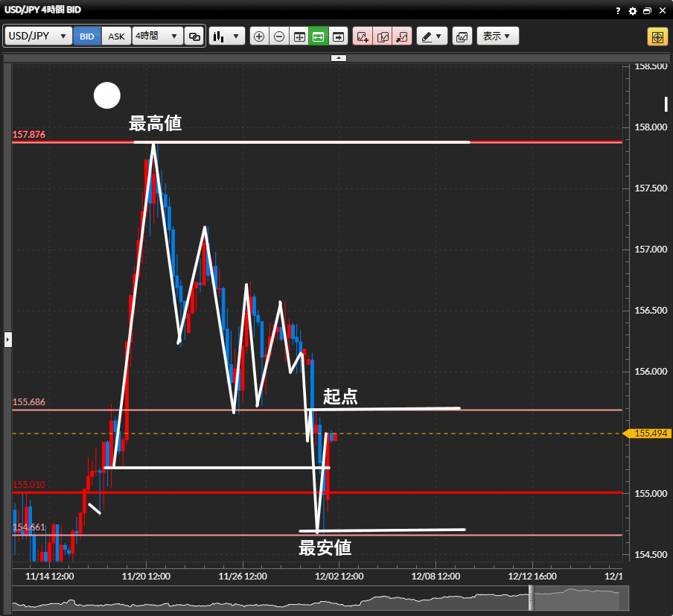Screen dimensions: 673x616
Task: Toggle the green horizontal auto-fit button
Action: (x=319, y=36)
